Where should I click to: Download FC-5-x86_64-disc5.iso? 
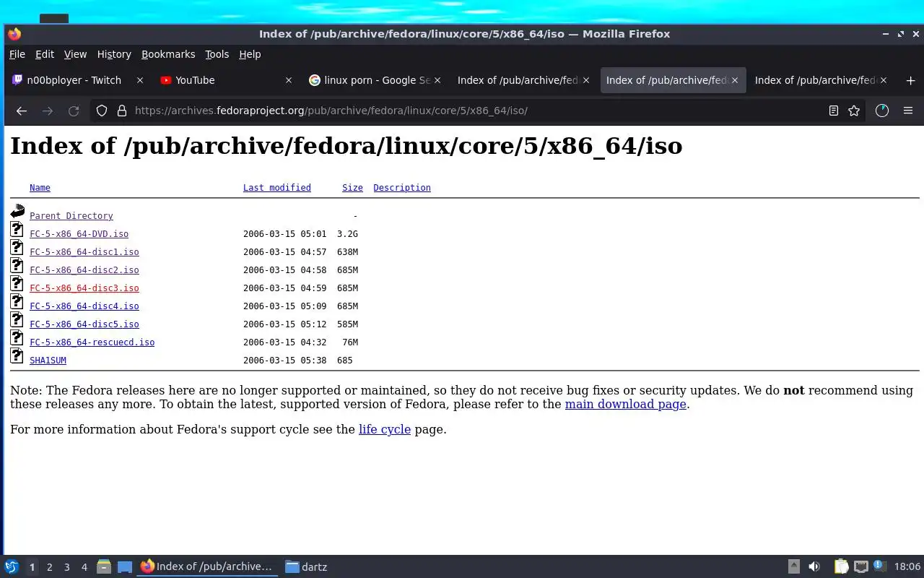84,324
